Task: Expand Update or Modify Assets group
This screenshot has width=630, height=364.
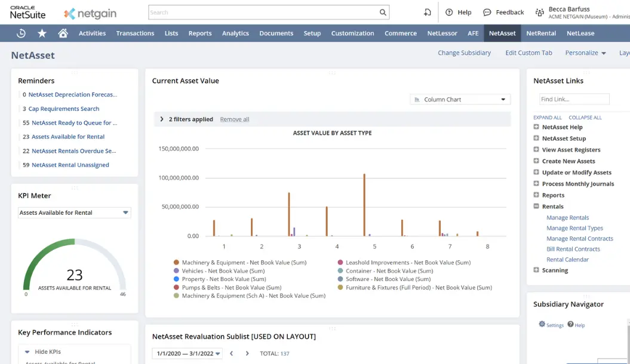Action: (x=536, y=172)
